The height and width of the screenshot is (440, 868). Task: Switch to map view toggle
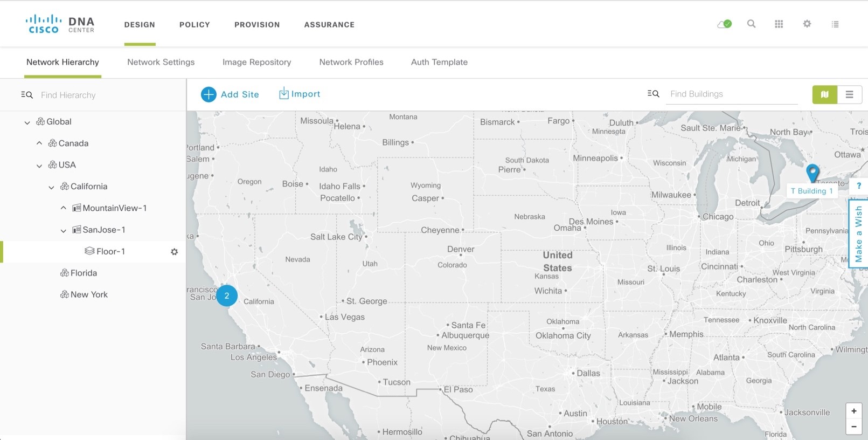pos(824,94)
